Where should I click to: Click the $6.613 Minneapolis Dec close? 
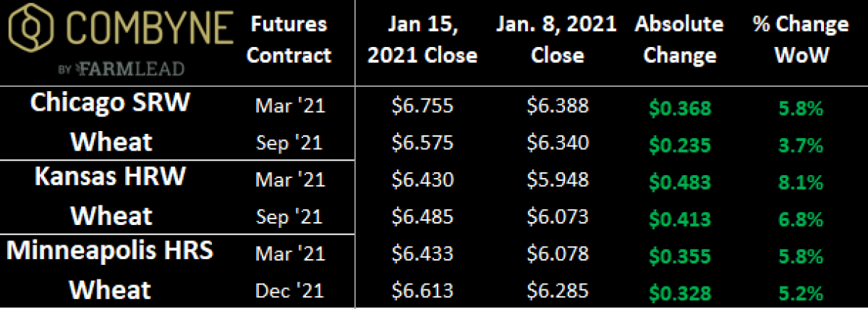click(422, 290)
